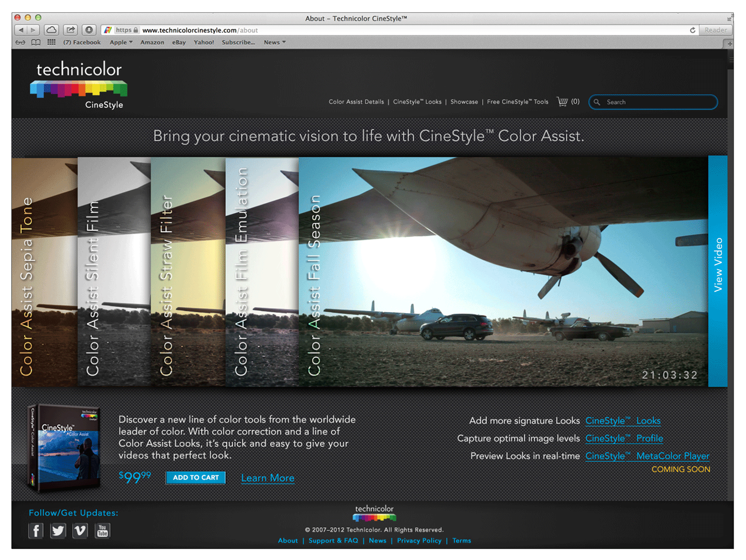
Task: Show the Bookmarks book icon
Action: (36, 42)
